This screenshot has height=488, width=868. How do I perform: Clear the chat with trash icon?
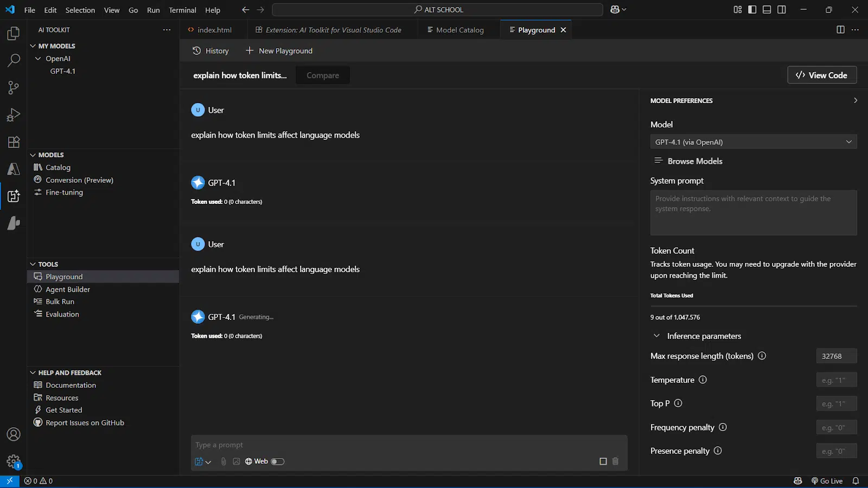[x=615, y=461]
